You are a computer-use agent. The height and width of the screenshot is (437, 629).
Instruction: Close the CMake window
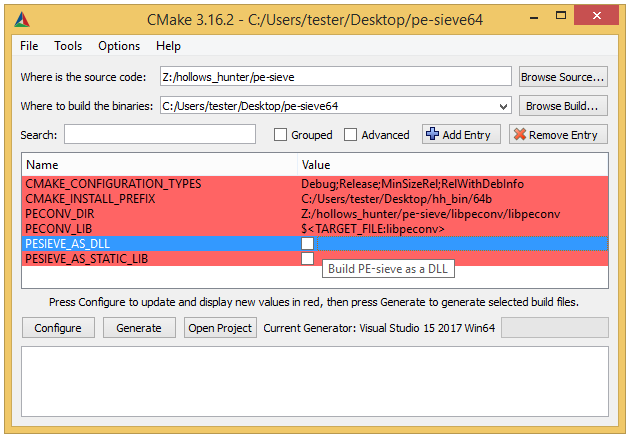(597, 16)
